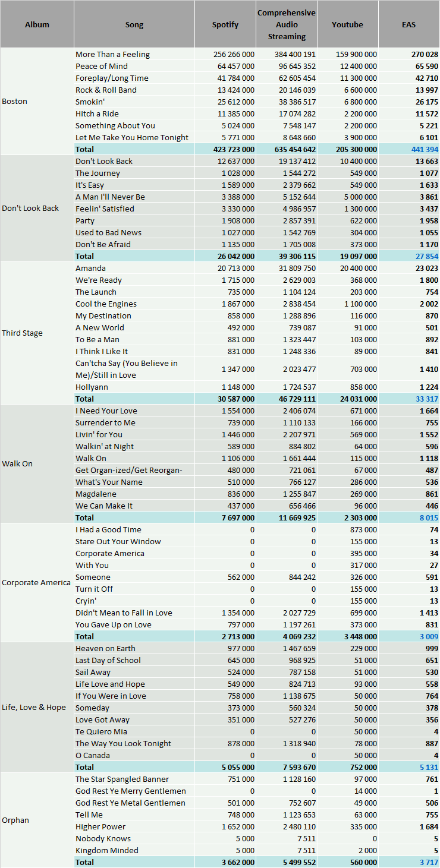Click the O Canada song cell
440x868 pixels.
tap(134, 755)
